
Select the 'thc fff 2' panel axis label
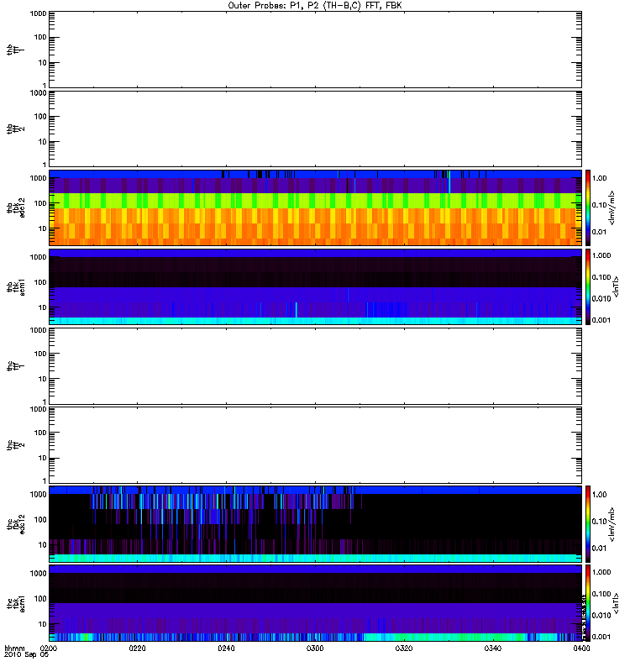pos(15,445)
